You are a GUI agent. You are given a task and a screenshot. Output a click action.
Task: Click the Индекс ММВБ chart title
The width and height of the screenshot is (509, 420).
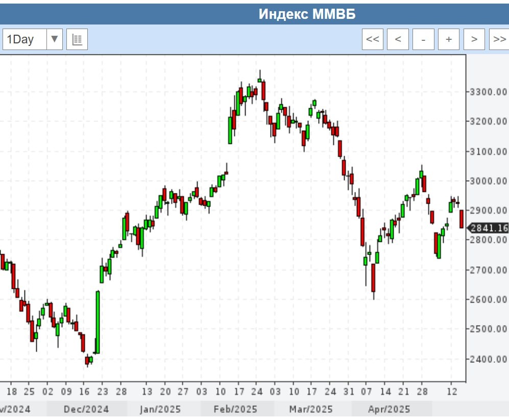click(x=307, y=14)
